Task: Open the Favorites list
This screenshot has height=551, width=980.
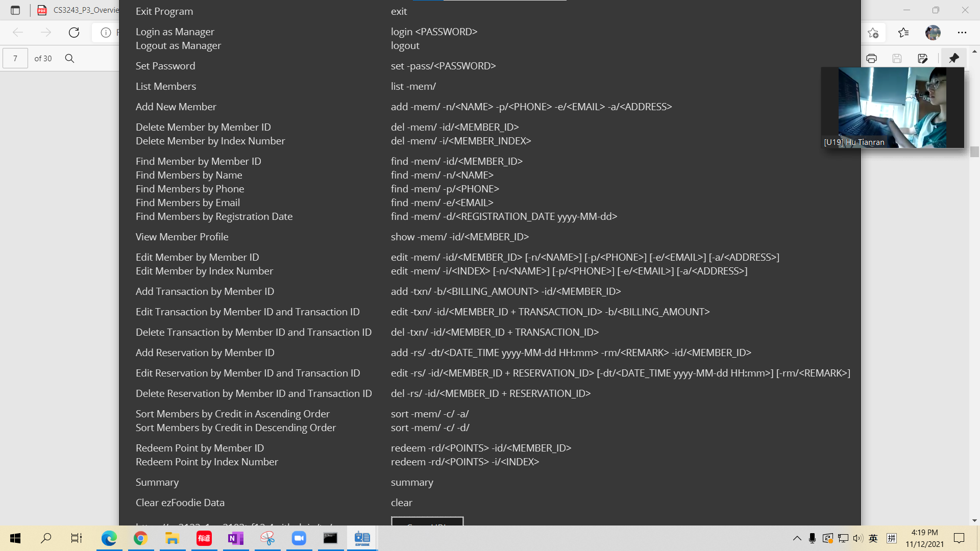Action: 903,33
